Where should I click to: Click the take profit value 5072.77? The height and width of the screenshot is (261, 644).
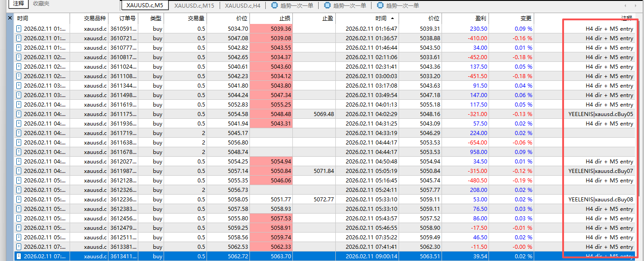[324, 199]
